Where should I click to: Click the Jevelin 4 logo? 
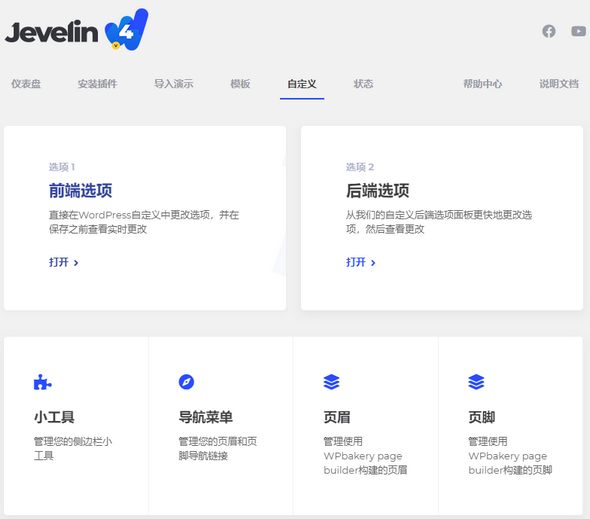click(77, 30)
